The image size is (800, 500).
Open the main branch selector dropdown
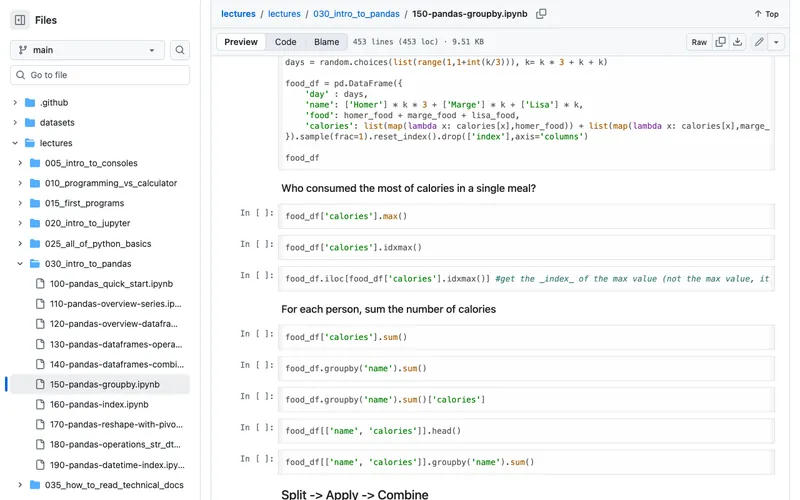pos(87,50)
